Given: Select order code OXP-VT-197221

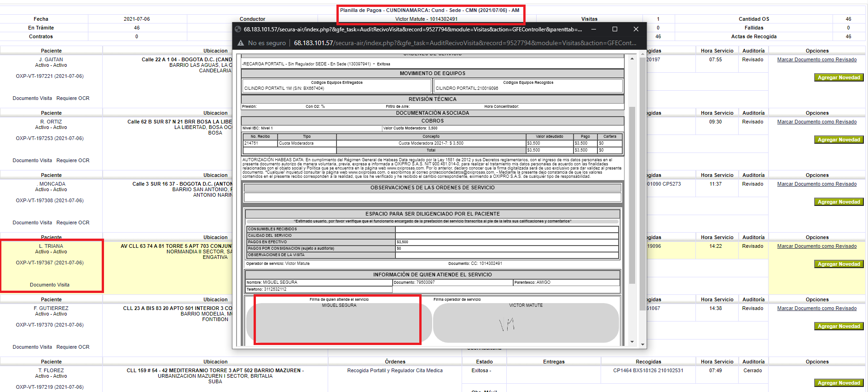Looking at the screenshot, I should (50, 76).
